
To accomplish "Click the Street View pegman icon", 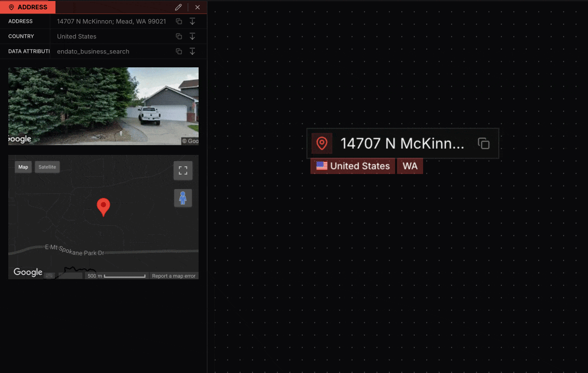I will pos(183,198).
